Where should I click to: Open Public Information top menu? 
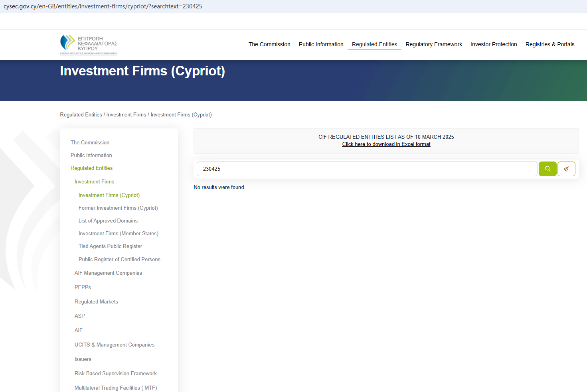click(321, 44)
